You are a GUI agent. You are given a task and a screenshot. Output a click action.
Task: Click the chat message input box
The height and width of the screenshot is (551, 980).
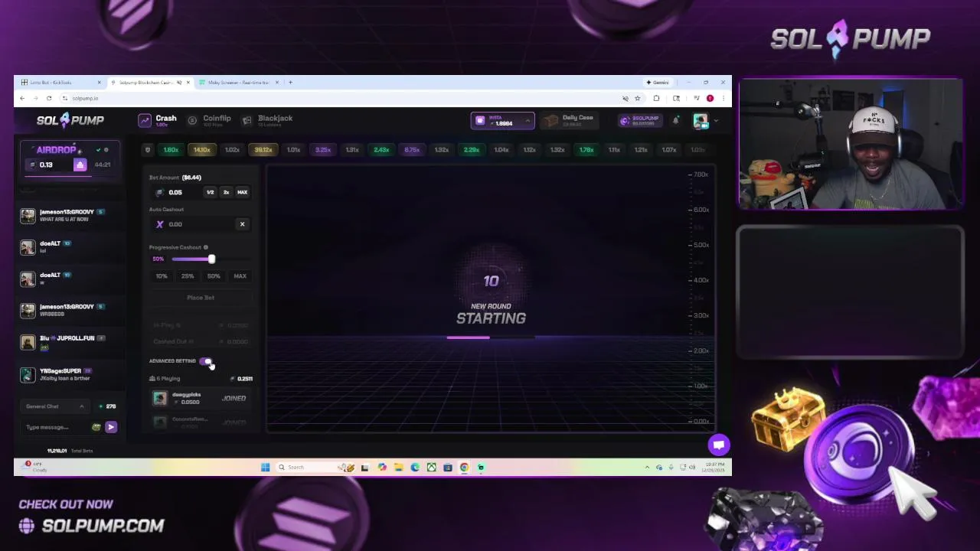point(57,428)
